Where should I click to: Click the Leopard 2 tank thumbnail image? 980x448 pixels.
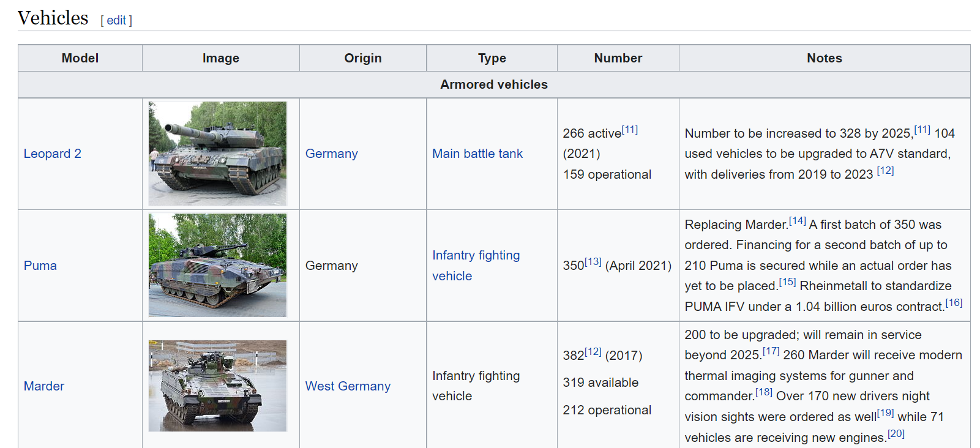tap(217, 154)
